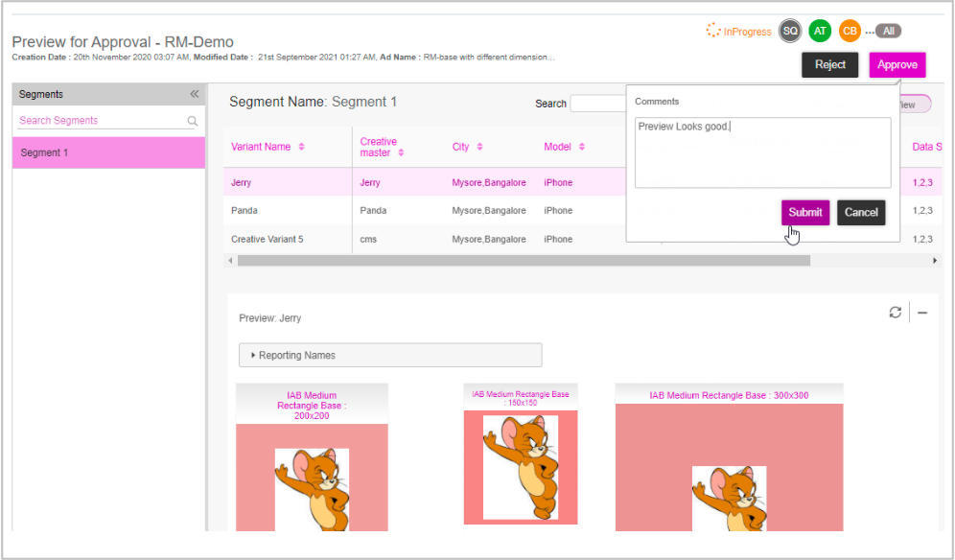955x560 pixels.
Task: Click the scrollbar left arrow
Action: 230,261
